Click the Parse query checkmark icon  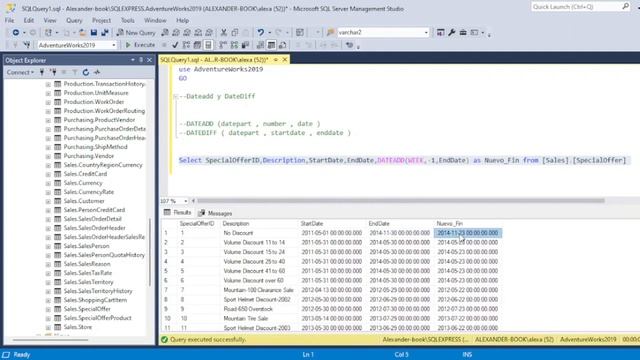point(175,45)
